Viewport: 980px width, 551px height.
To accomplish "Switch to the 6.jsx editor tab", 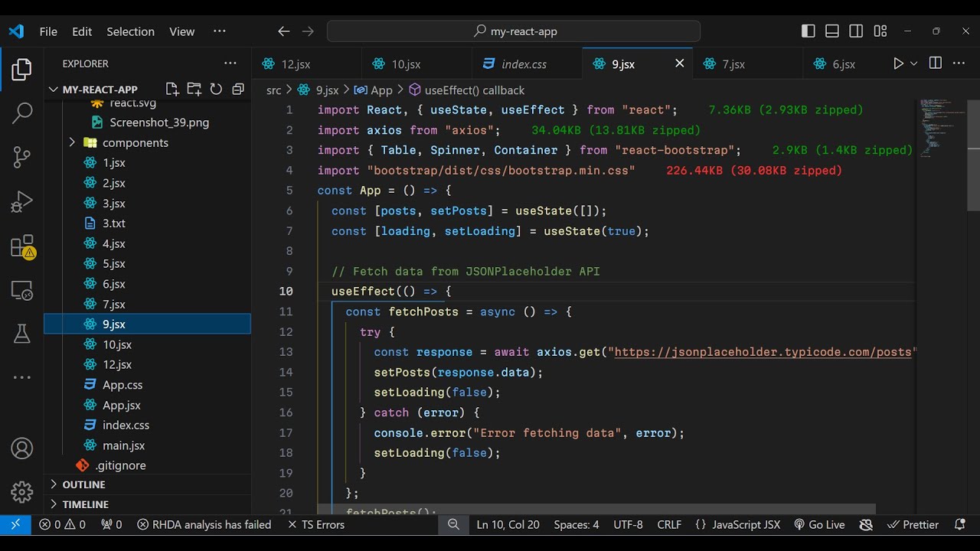I will click(844, 64).
